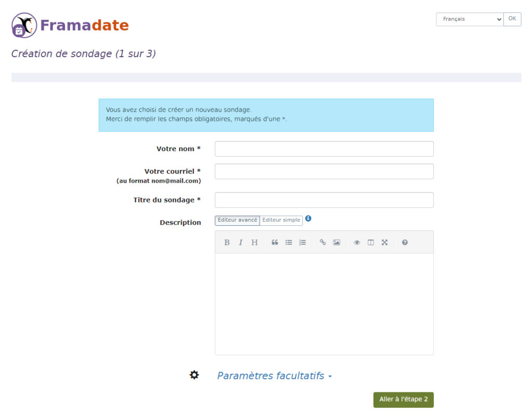
Task: Insert a heading using the H icon
Action: coord(255,242)
